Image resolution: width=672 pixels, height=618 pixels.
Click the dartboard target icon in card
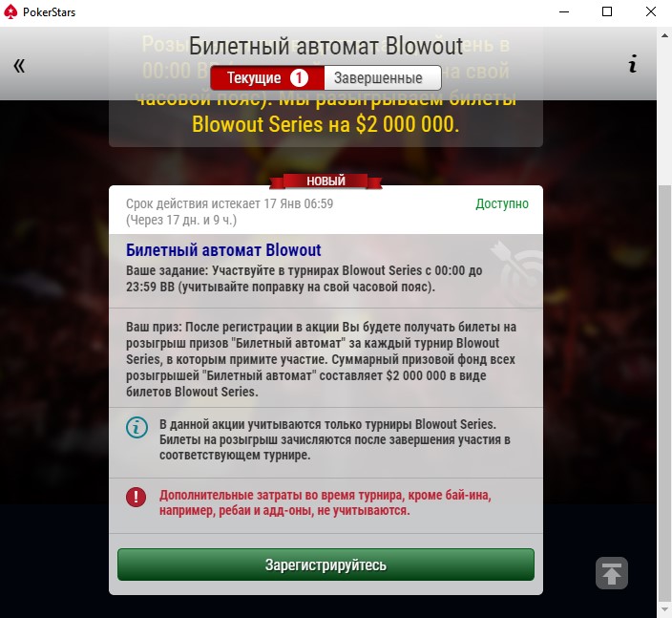tap(516, 273)
